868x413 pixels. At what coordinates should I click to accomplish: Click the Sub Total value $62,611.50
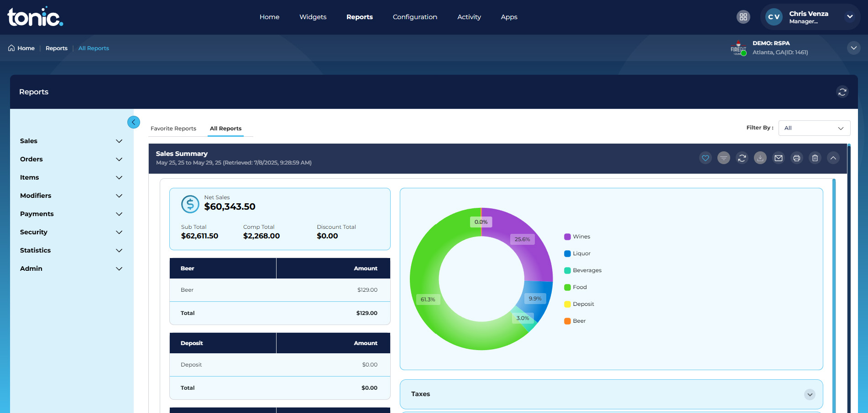click(x=199, y=236)
